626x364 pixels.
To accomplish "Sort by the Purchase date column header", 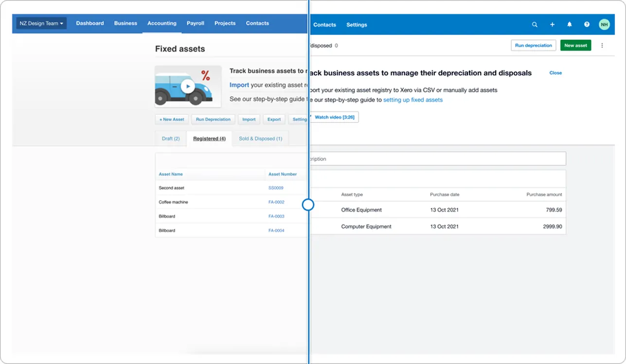I will (x=445, y=194).
